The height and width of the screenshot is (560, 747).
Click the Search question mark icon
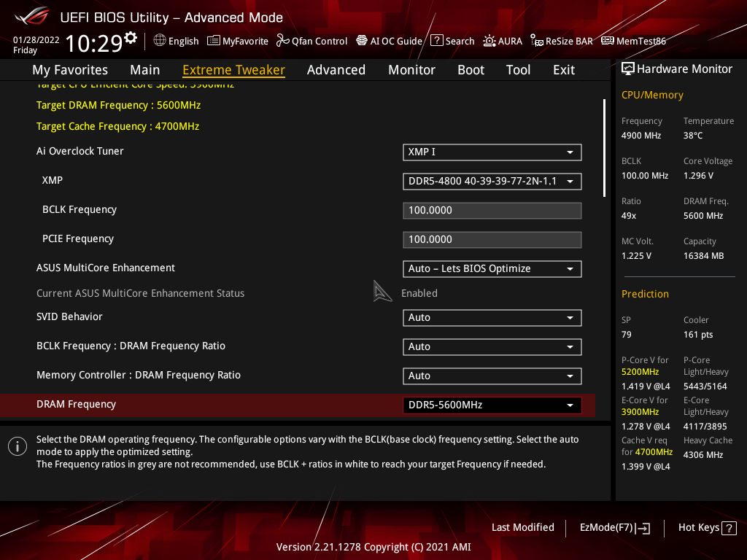(x=437, y=41)
